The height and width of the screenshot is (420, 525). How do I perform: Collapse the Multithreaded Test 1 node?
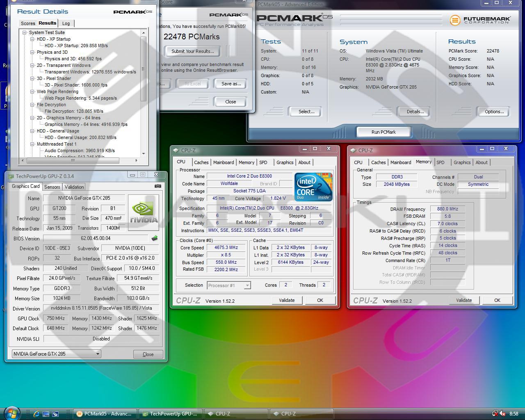coord(32,144)
